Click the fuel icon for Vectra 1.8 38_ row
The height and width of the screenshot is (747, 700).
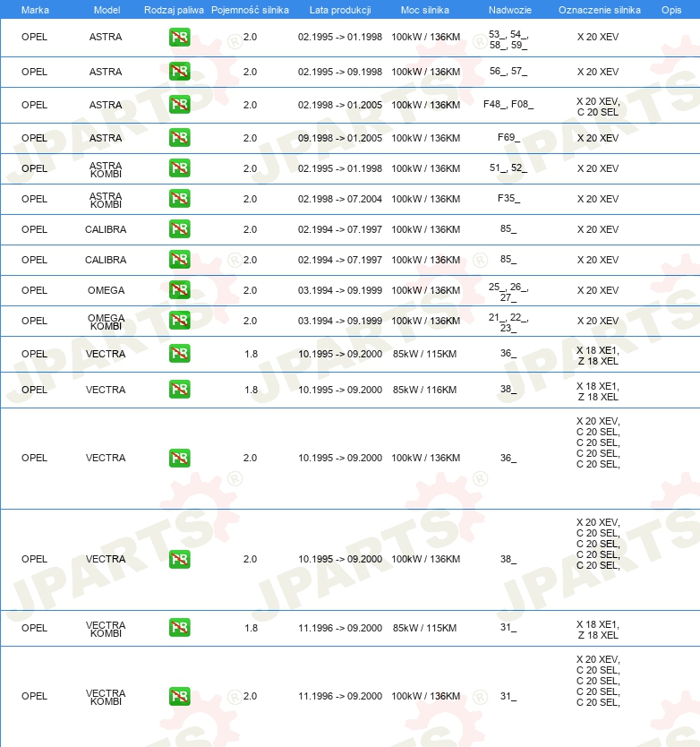coord(180,390)
